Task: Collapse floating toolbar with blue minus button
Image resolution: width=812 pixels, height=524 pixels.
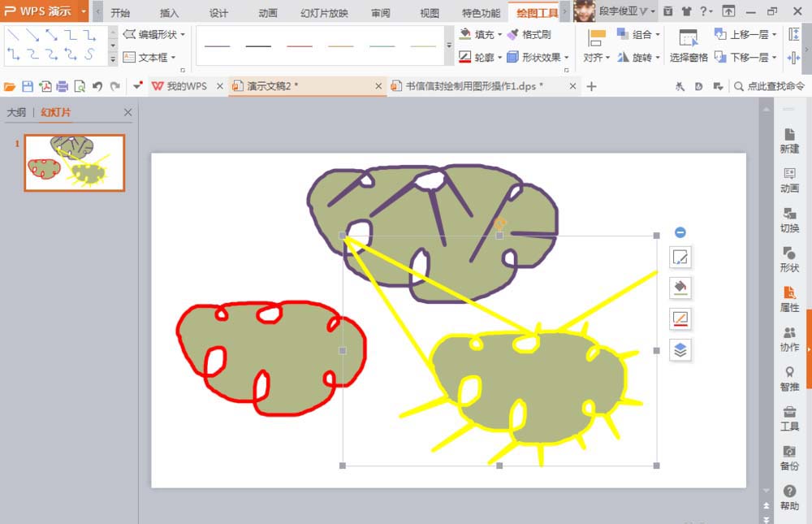Action: (x=680, y=232)
